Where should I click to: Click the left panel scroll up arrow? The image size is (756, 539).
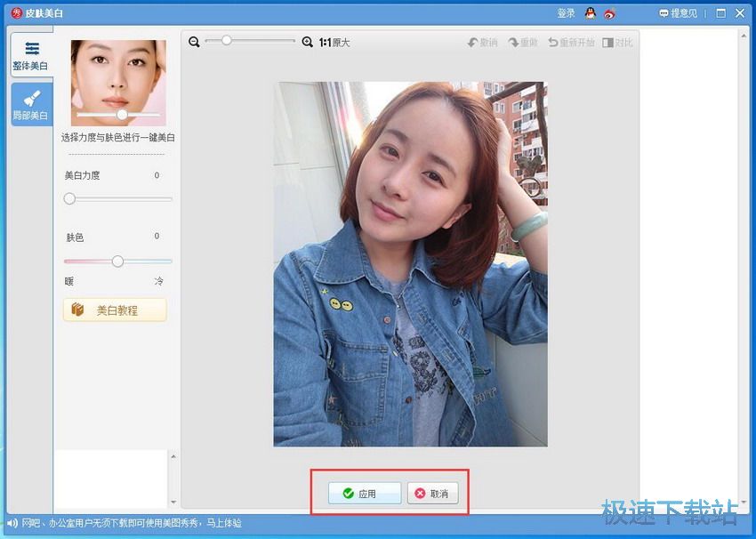(x=173, y=456)
